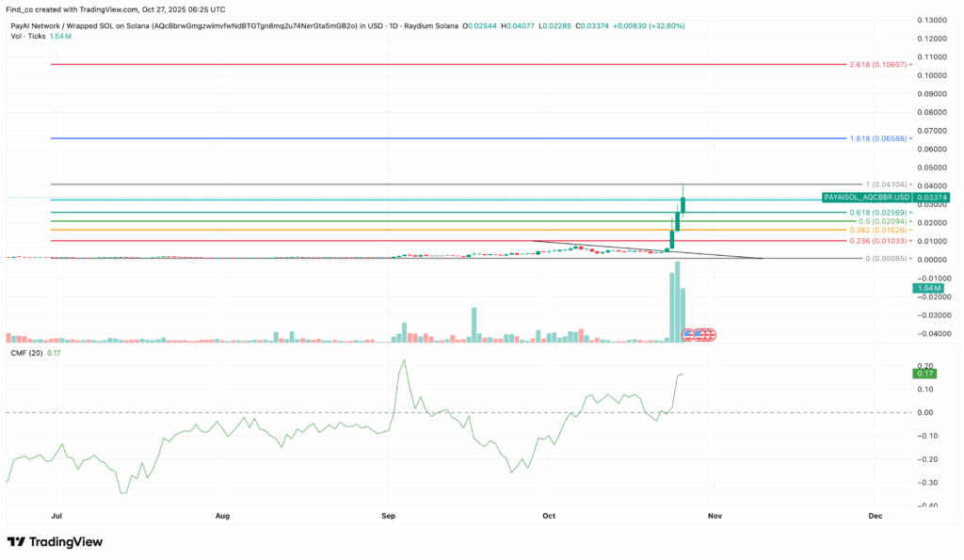This screenshot has height=560, width=964.
Task: Click the second US flag event icon
Action: click(699, 334)
